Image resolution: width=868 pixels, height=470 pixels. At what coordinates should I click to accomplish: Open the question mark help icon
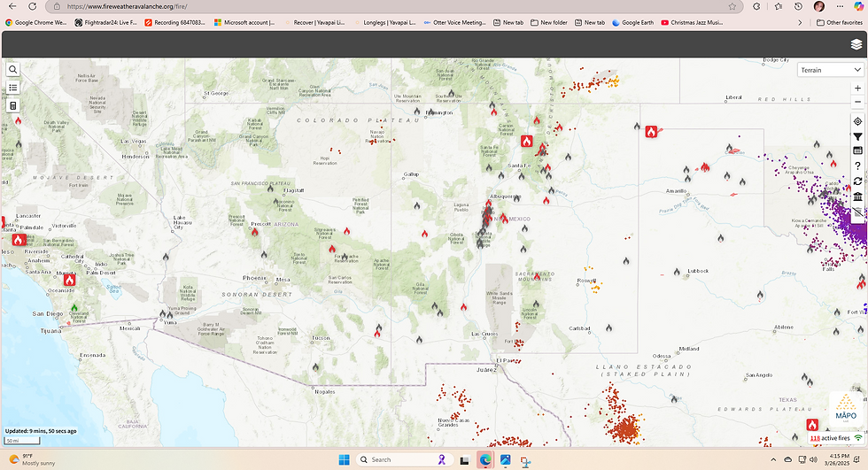857,166
